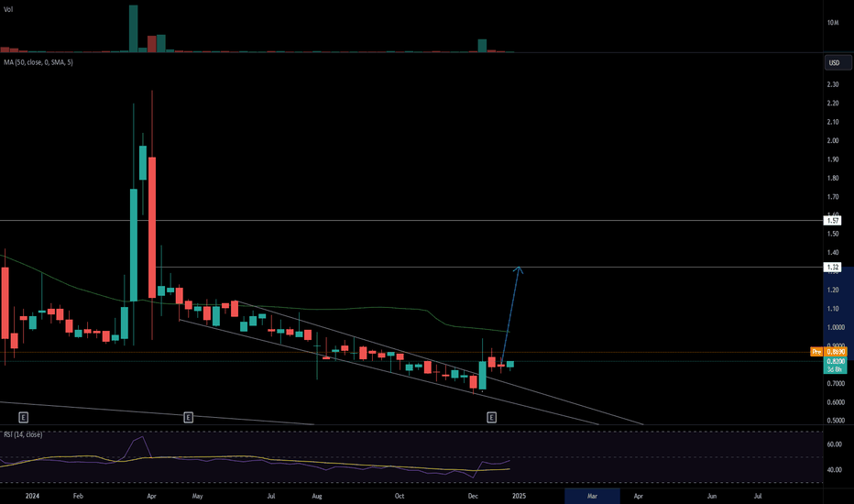Image resolution: width=854 pixels, height=504 pixels.
Task: Click the Oct label on time axis
Action: (400, 496)
